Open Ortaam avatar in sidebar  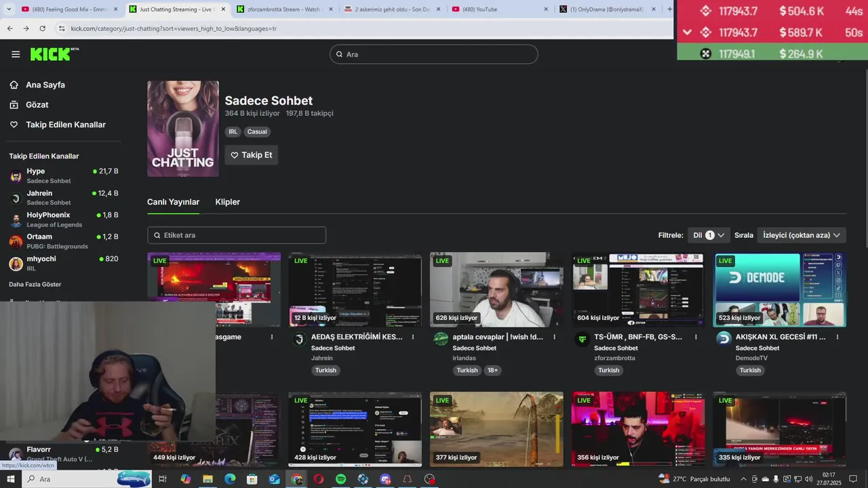click(x=16, y=241)
